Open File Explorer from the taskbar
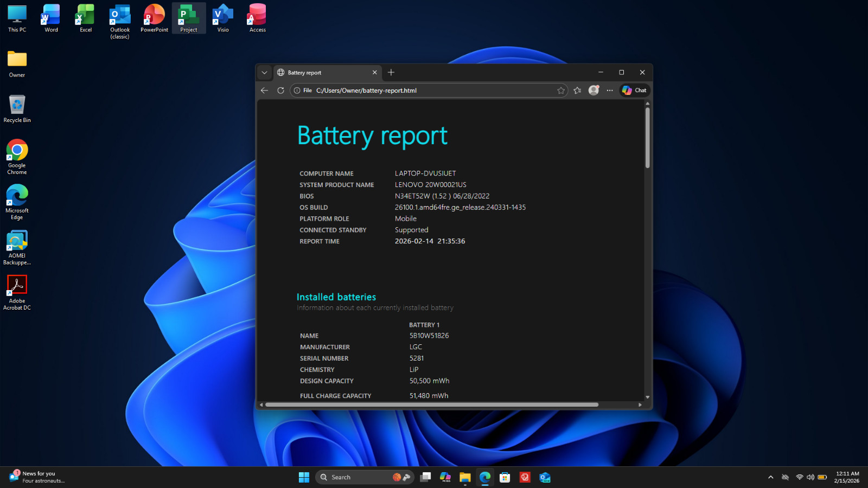The height and width of the screenshot is (488, 868). [465, 477]
